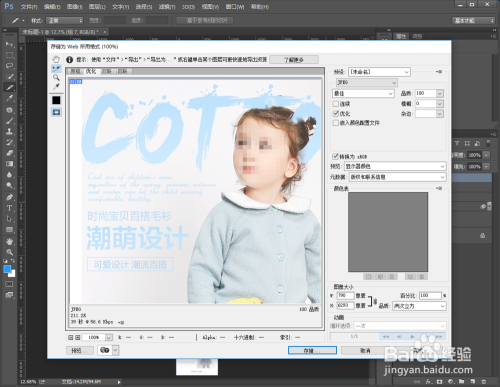Image resolution: width=500 pixels, height=387 pixels.
Task: Switch to the 原稿 (Original) tab
Action: point(75,71)
